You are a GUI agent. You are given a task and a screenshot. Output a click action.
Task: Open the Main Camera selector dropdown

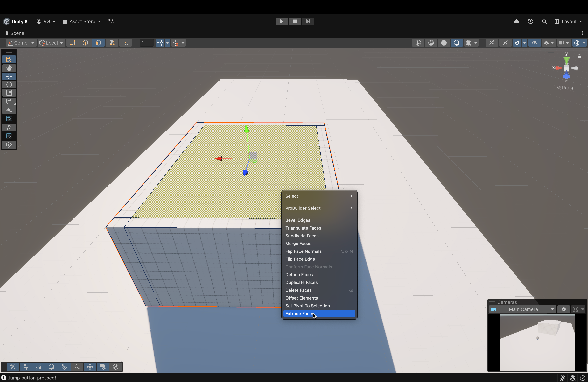point(522,309)
